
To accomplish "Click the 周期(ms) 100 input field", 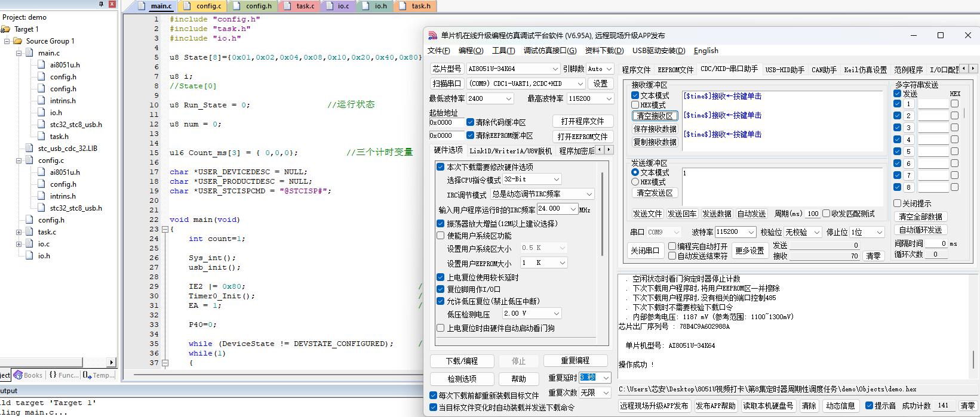I will (x=813, y=214).
